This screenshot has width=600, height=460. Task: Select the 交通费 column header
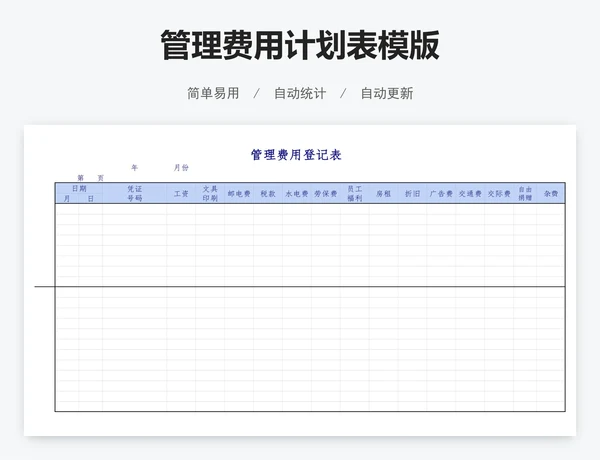click(471, 193)
